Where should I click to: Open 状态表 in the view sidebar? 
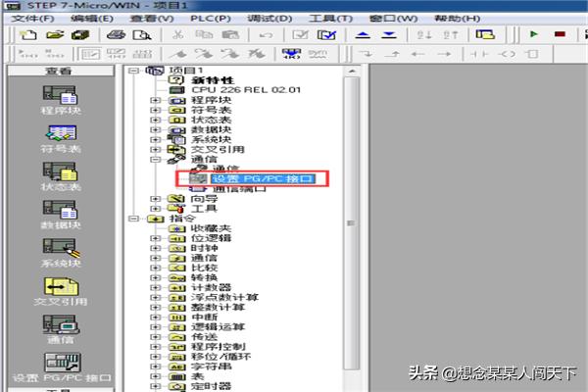pyautogui.click(x=61, y=176)
